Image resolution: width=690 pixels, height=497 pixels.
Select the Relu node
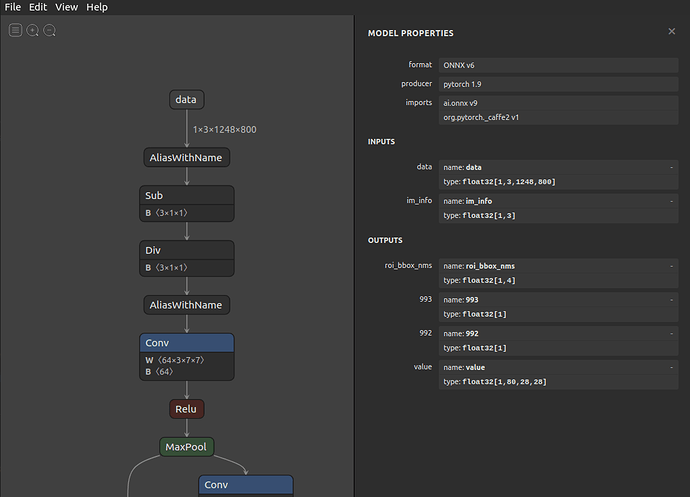tap(187, 409)
